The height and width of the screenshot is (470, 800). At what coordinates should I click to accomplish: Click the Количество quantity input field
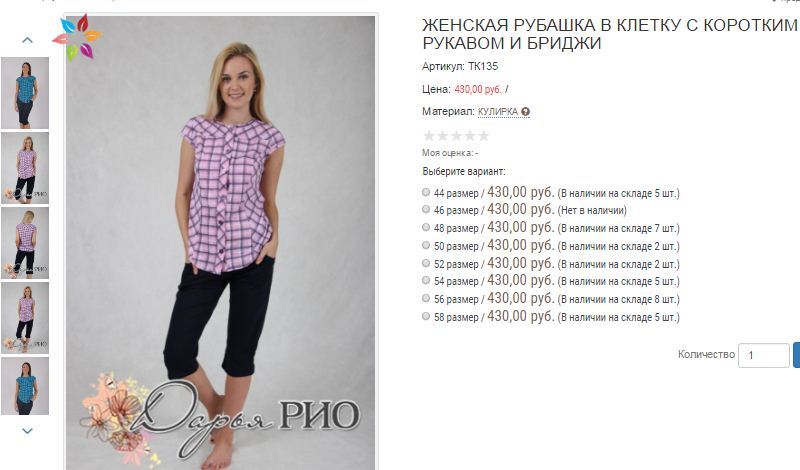pyautogui.click(x=764, y=355)
